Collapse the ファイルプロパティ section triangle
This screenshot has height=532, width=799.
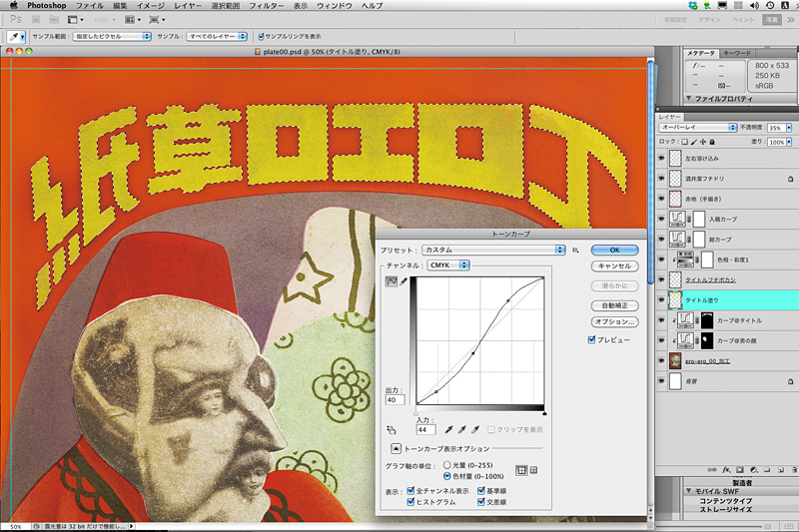click(x=688, y=98)
